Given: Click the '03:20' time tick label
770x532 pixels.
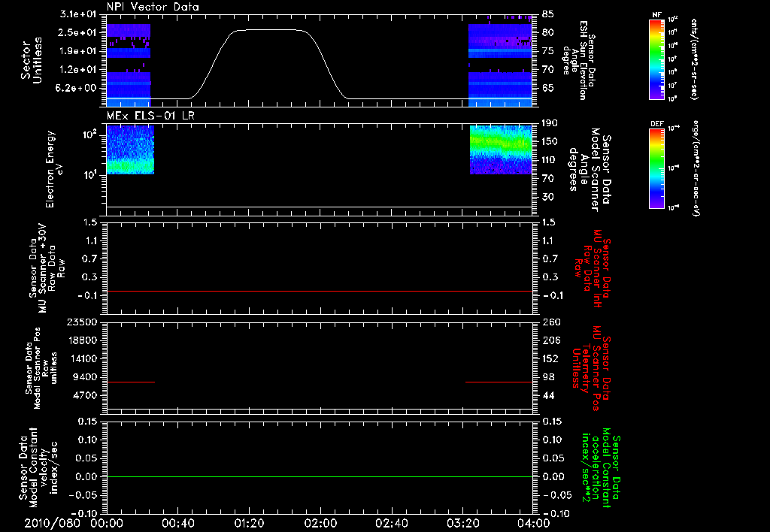Looking at the screenshot, I should tap(462, 523).
